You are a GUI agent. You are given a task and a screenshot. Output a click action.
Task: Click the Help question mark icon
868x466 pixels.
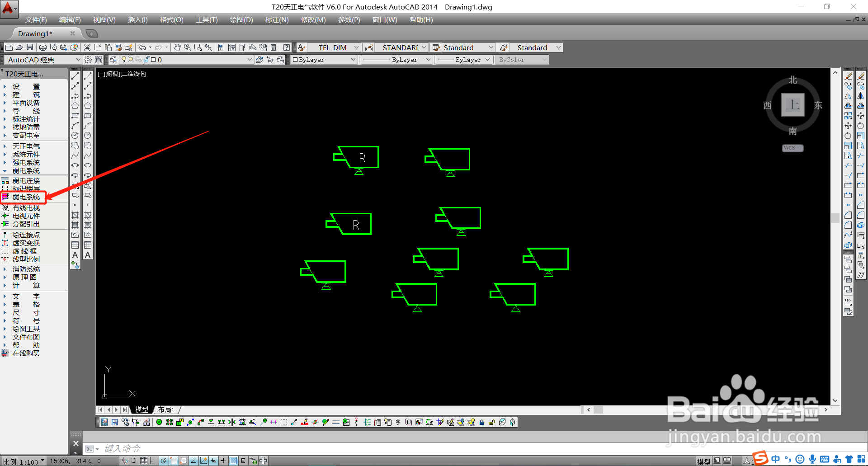[x=287, y=47]
